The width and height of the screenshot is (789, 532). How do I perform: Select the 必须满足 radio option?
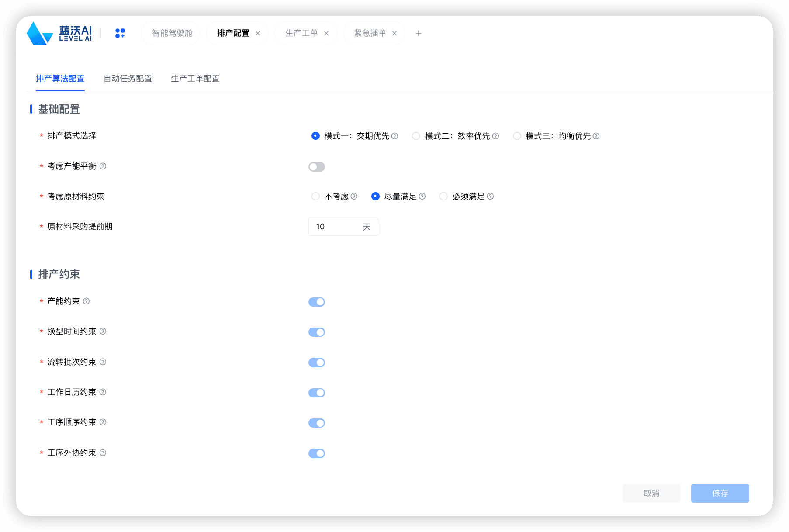(x=443, y=196)
